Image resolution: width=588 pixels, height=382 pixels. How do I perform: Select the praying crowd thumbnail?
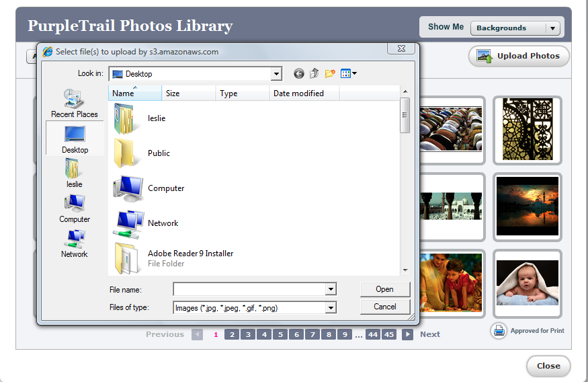pos(452,130)
